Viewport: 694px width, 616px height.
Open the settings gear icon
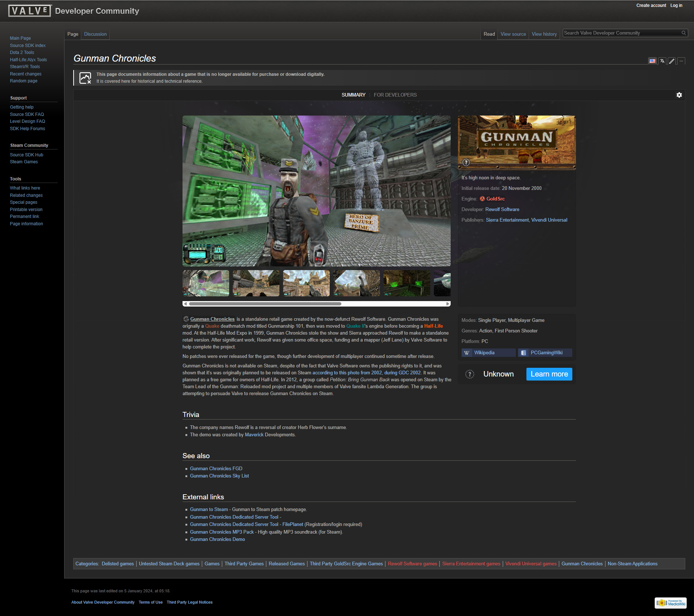click(x=679, y=95)
